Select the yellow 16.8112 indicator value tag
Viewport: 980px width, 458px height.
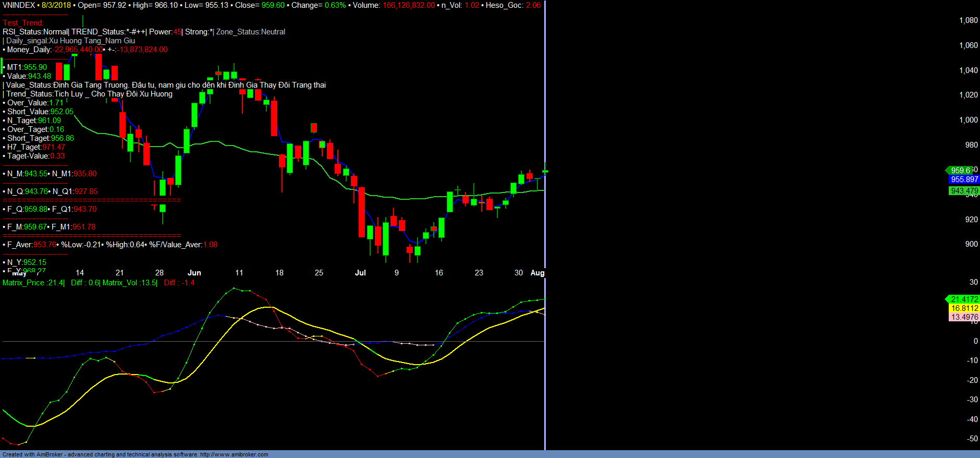click(x=964, y=308)
